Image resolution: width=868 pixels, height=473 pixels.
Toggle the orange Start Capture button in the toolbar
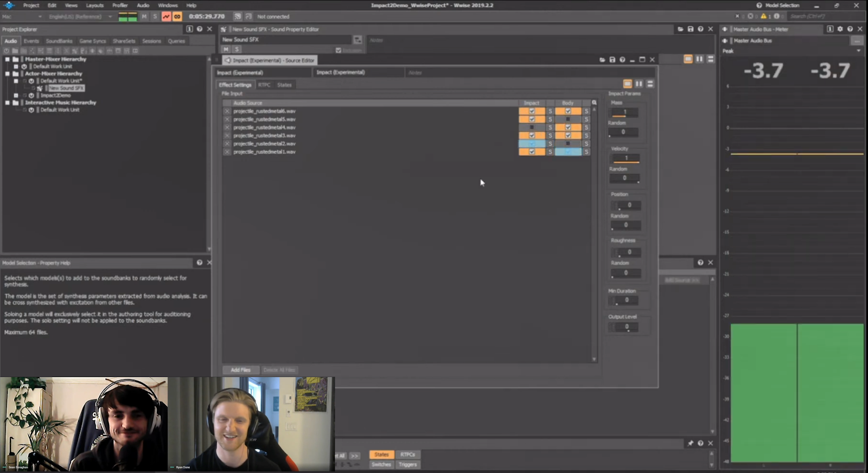point(166,17)
